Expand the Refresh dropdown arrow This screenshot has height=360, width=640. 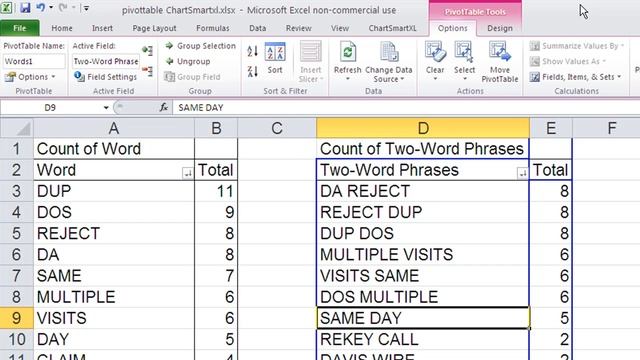point(347,79)
